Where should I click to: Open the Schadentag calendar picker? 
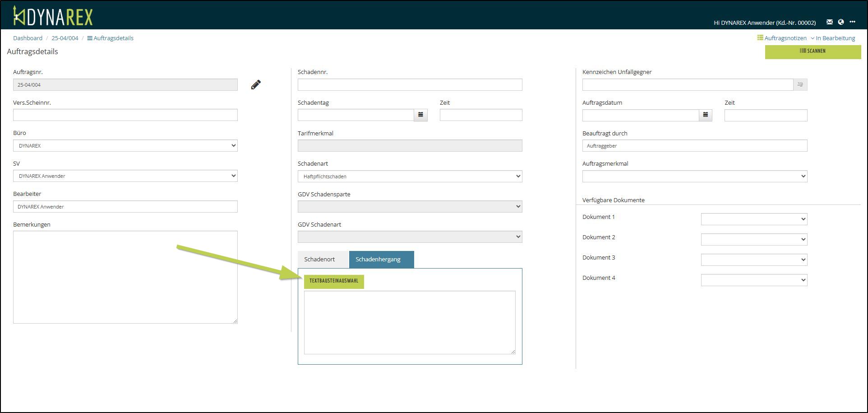420,115
